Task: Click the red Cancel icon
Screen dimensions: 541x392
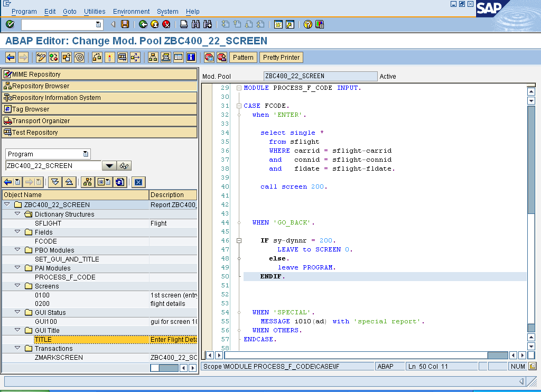Action: pyautogui.click(x=166, y=24)
